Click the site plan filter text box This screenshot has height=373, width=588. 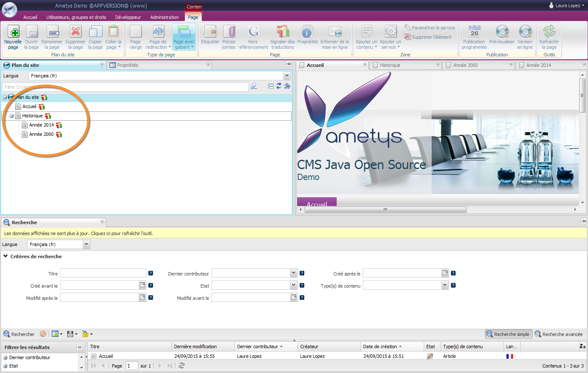pos(125,87)
